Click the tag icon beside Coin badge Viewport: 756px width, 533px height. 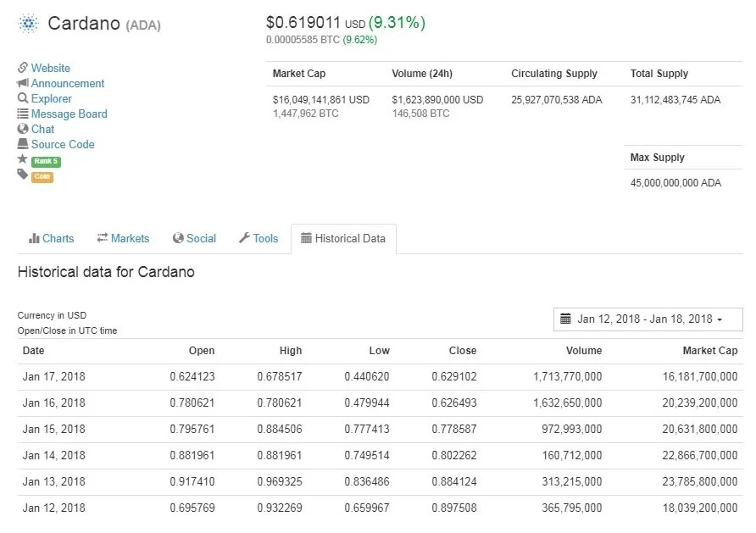pos(23,174)
